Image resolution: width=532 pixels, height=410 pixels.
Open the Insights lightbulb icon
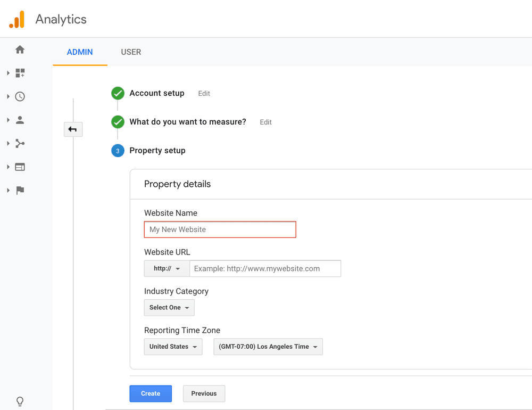[20, 401]
